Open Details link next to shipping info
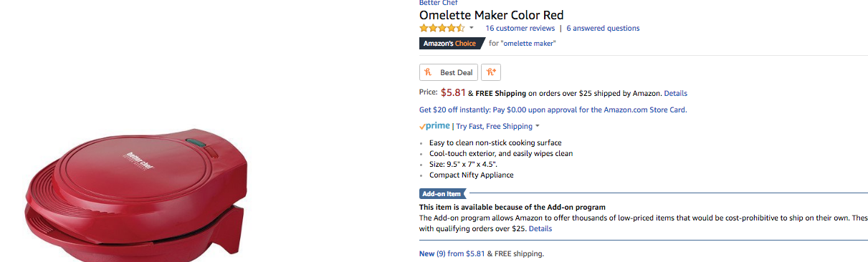The height and width of the screenshot is (262, 868). pos(675,94)
